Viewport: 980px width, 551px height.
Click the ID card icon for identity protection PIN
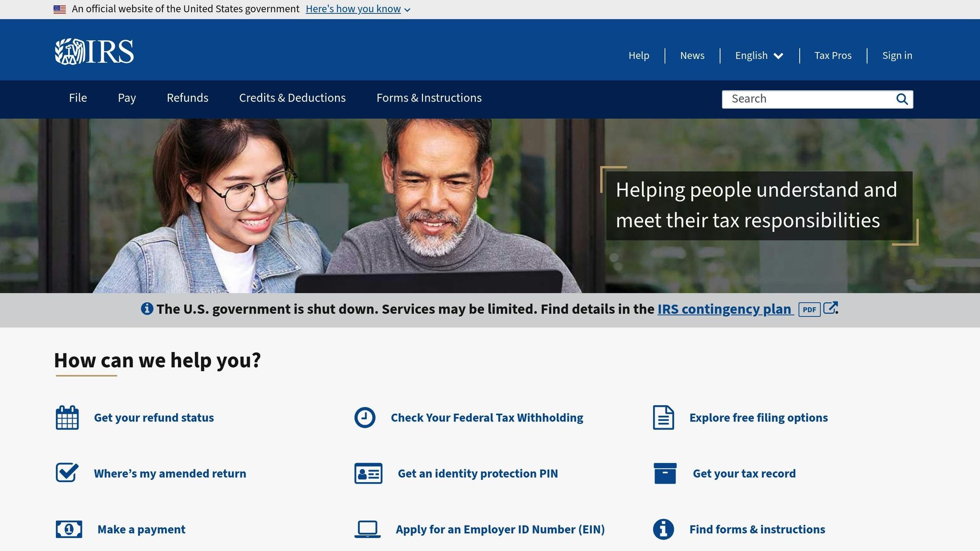coord(368,473)
